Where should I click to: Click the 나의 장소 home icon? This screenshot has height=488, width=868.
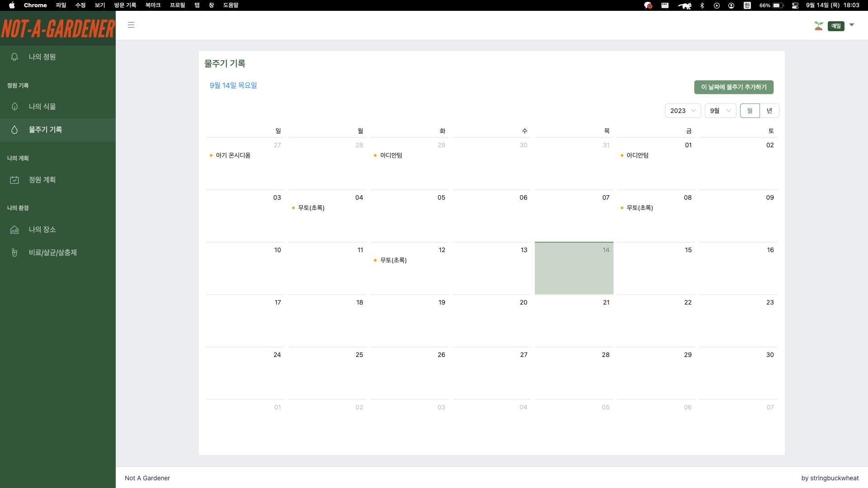(x=15, y=230)
